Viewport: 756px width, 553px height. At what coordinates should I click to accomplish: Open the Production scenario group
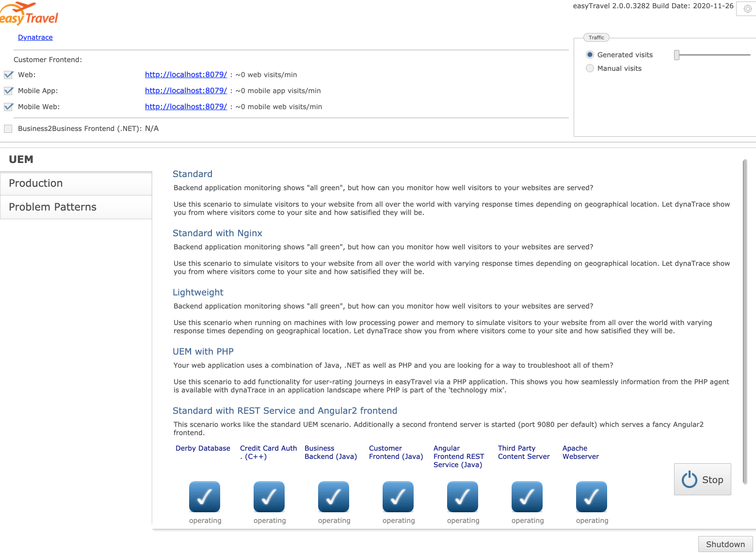tap(76, 183)
